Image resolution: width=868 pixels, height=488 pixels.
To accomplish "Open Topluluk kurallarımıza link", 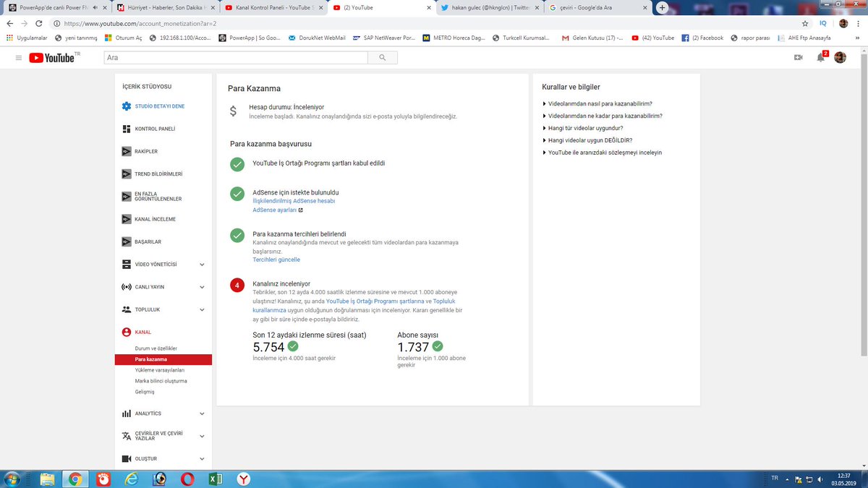I will click(354, 305).
